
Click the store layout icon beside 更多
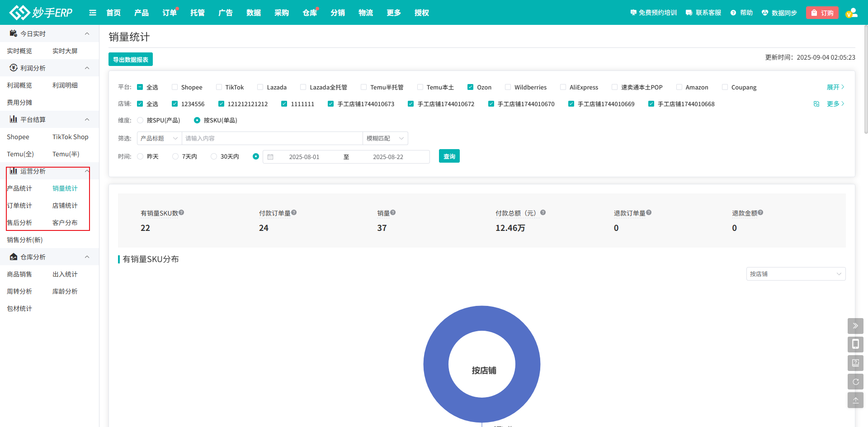816,104
